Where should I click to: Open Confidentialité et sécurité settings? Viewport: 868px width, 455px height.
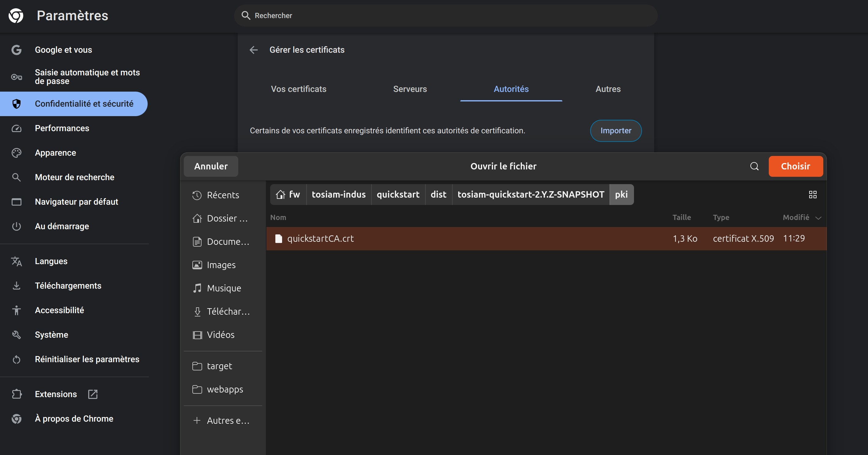point(74,104)
